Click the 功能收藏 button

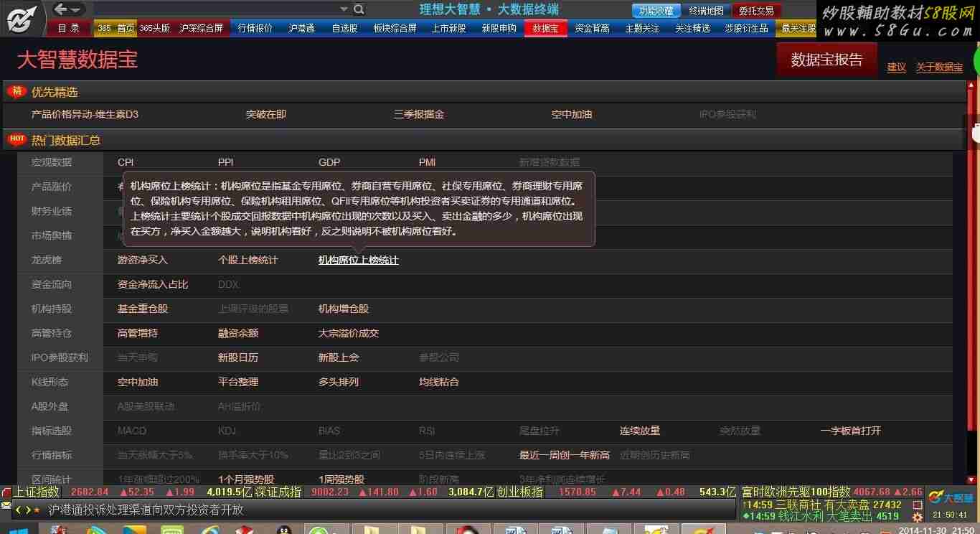coord(656,10)
